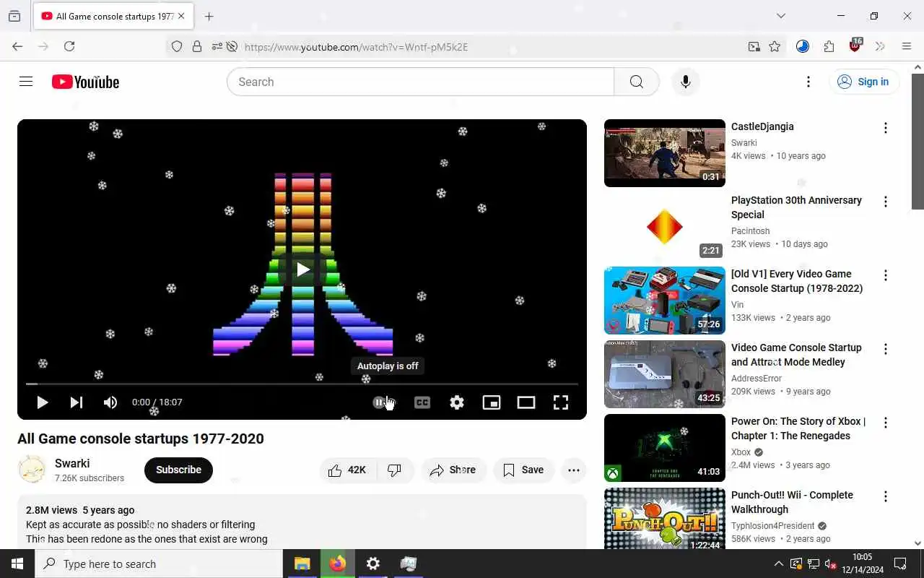
Task: Open options for the CastleDjangia video
Action: click(886, 128)
